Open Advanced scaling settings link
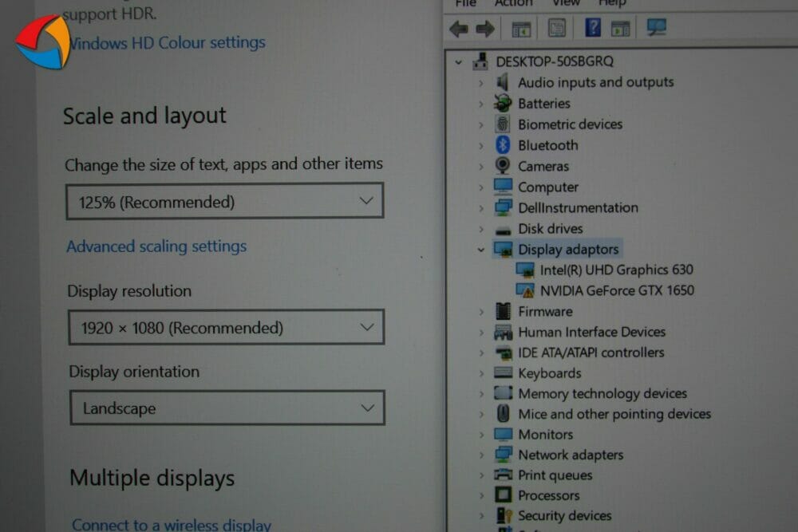 click(x=156, y=246)
